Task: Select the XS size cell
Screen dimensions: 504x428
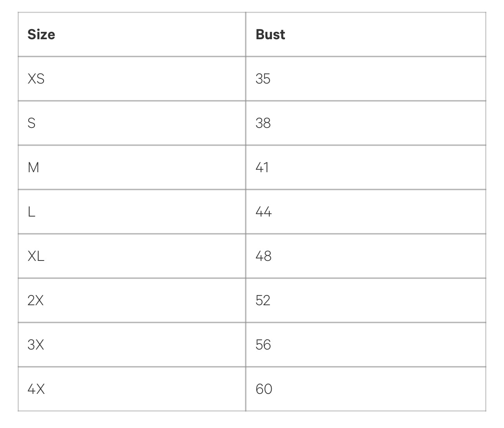Action: click(36, 79)
